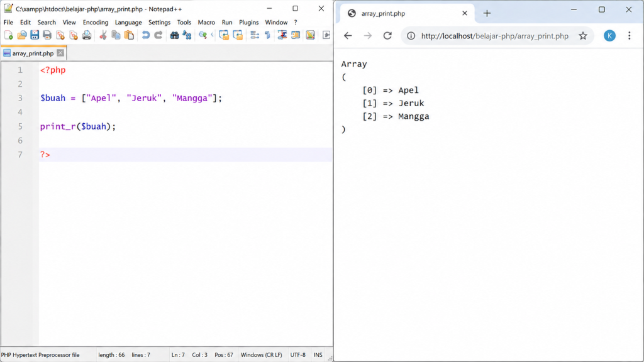View site information icon in address bar

(411, 36)
